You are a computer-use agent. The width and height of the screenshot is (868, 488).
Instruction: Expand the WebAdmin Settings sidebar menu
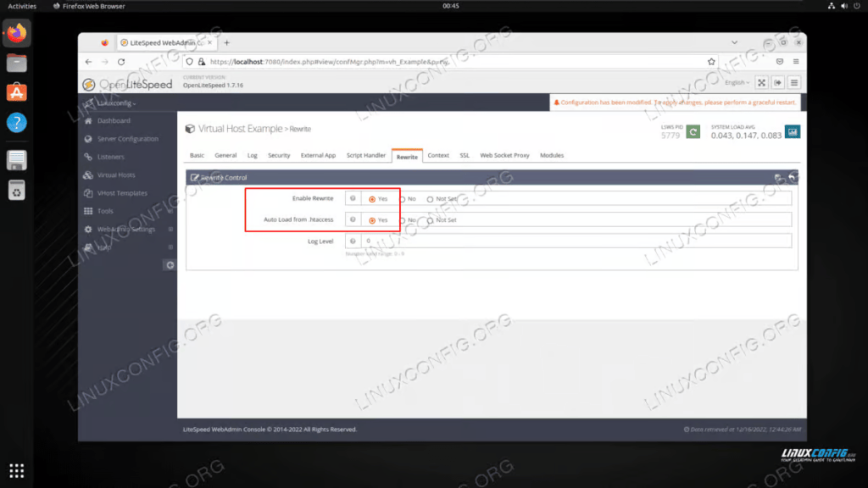point(125,230)
